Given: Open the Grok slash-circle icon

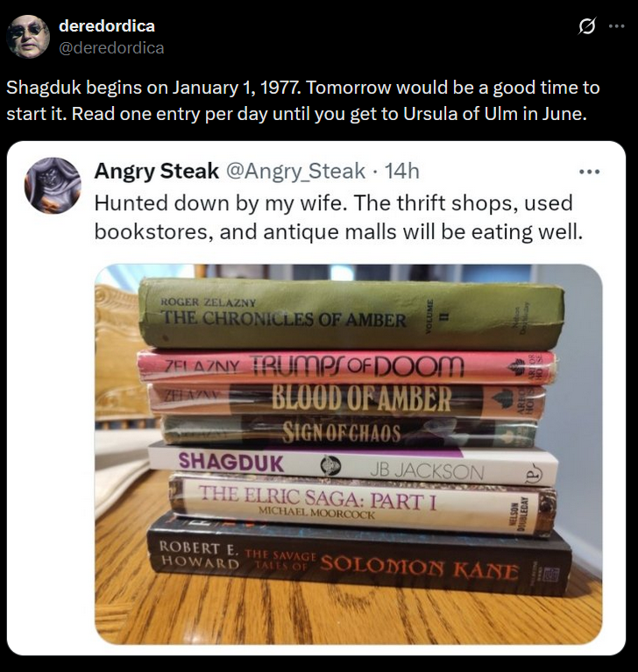Looking at the screenshot, I should (x=586, y=27).
